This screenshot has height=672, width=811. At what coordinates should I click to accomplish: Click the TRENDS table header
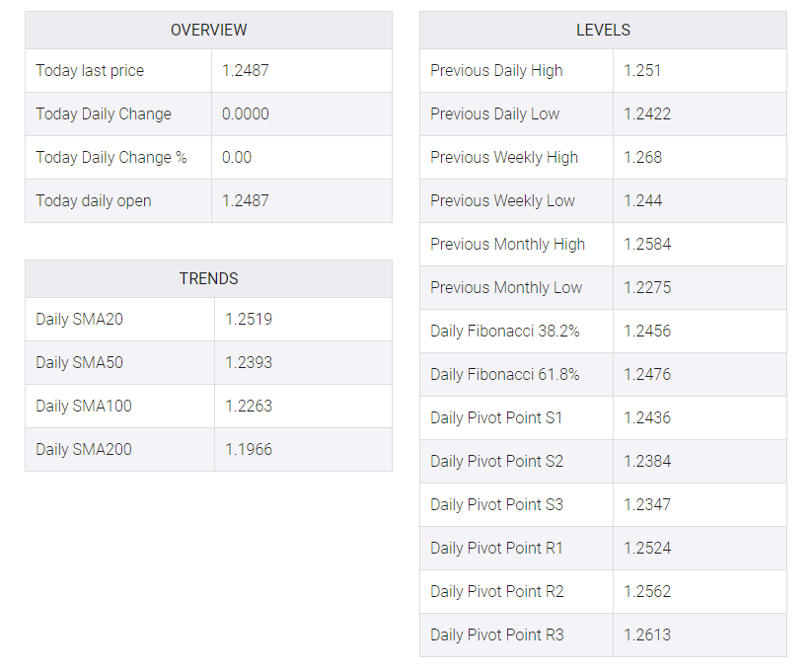tap(208, 279)
